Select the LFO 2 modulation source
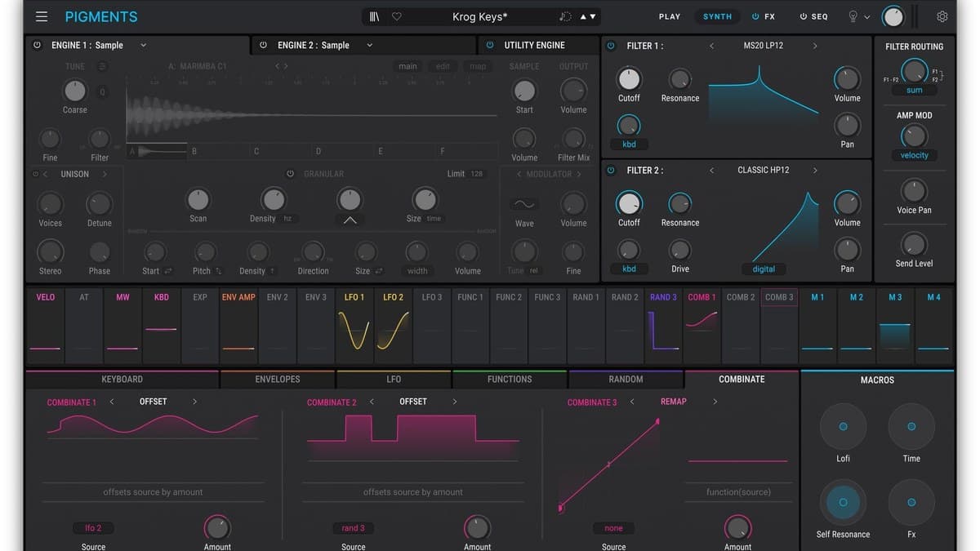 coord(393,324)
